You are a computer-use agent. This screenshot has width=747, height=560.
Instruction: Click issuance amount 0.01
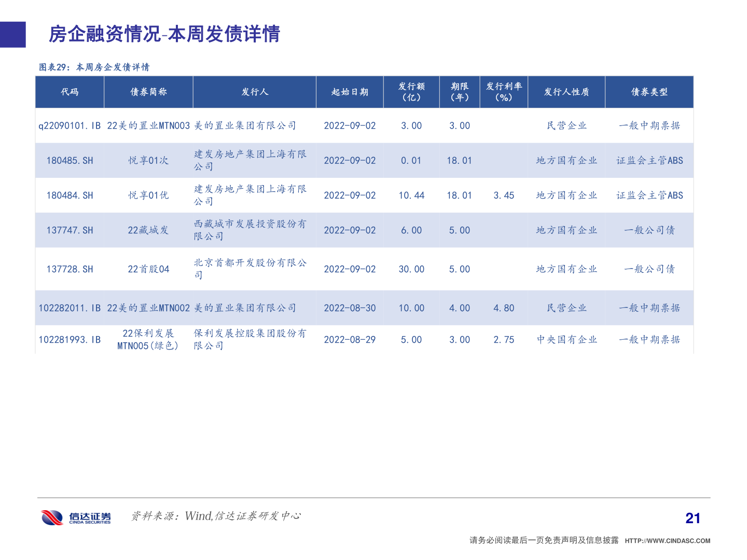(411, 161)
